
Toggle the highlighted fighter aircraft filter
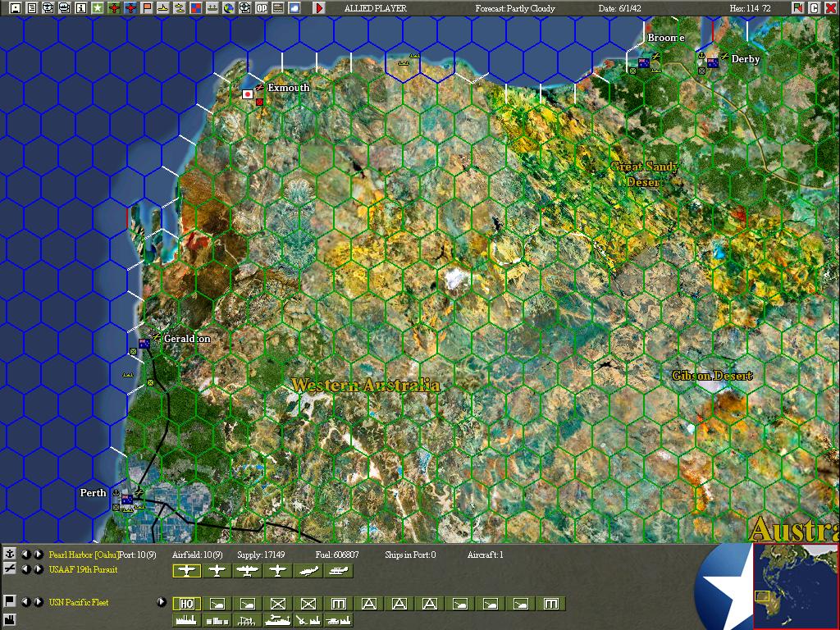click(186, 571)
